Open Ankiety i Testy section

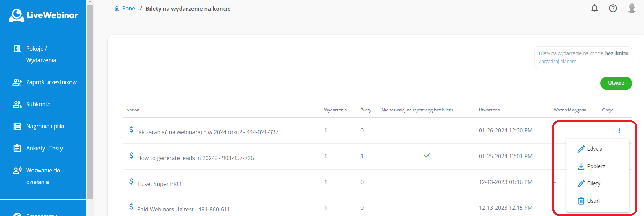pyautogui.click(x=44, y=148)
